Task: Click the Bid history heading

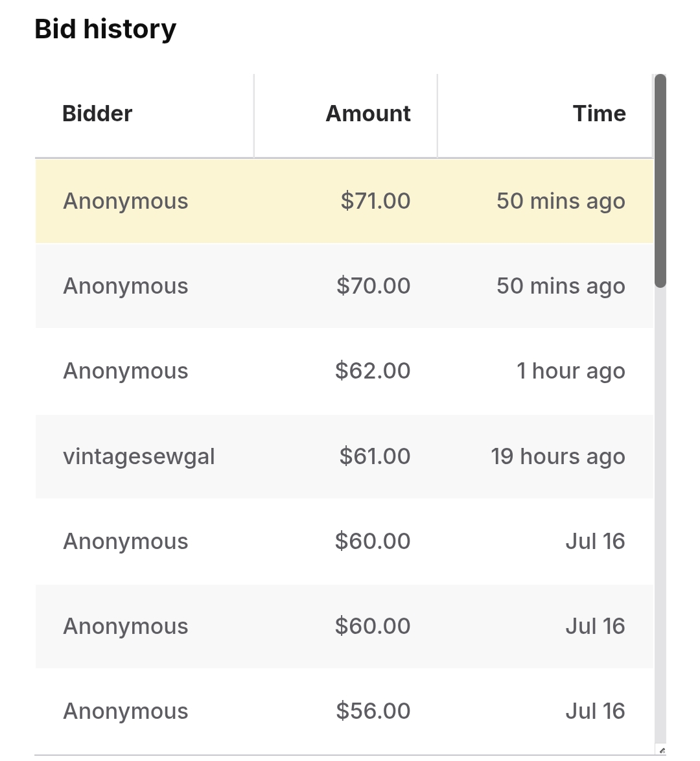Action: [105, 30]
